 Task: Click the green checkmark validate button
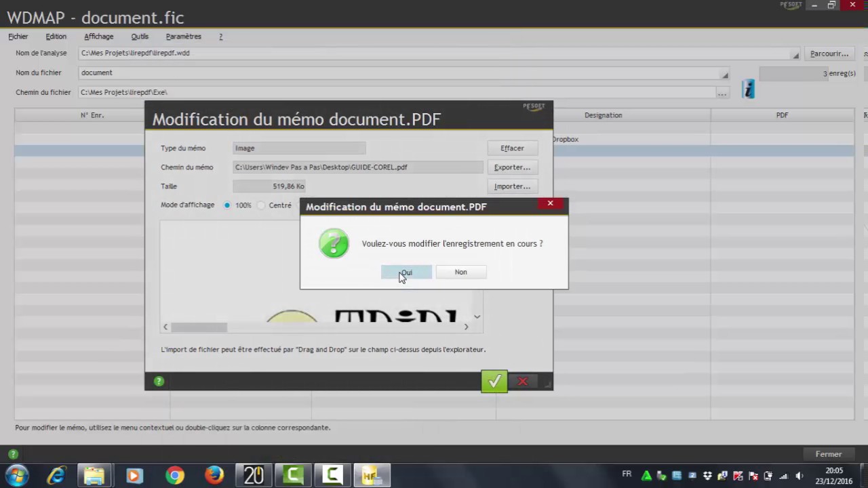[494, 382]
